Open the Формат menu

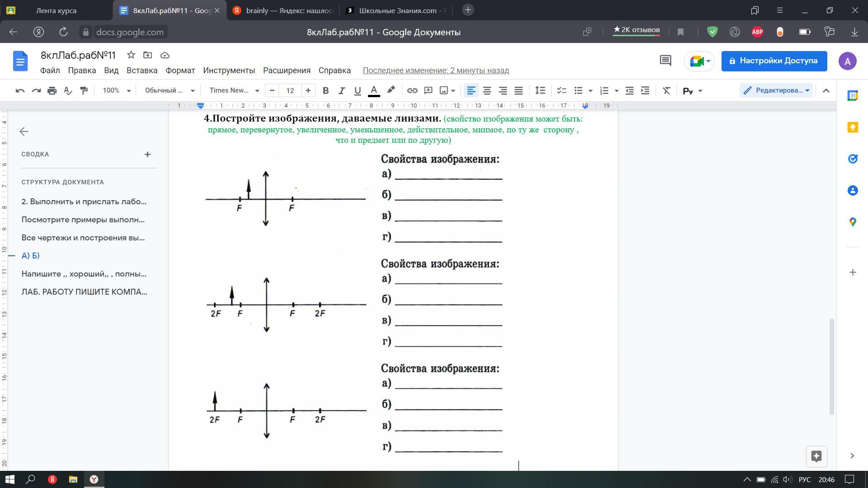(180, 70)
